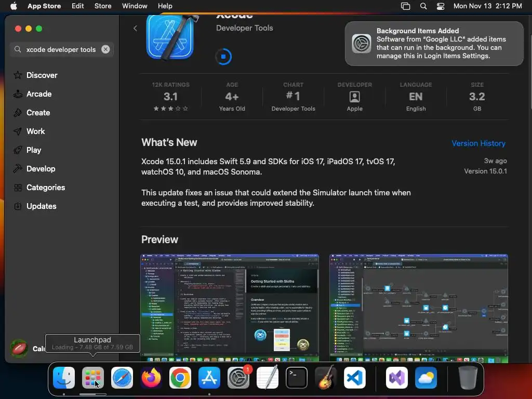The image size is (532, 399).
Task: Click the Version 15.0.1 label
Action: point(485,171)
